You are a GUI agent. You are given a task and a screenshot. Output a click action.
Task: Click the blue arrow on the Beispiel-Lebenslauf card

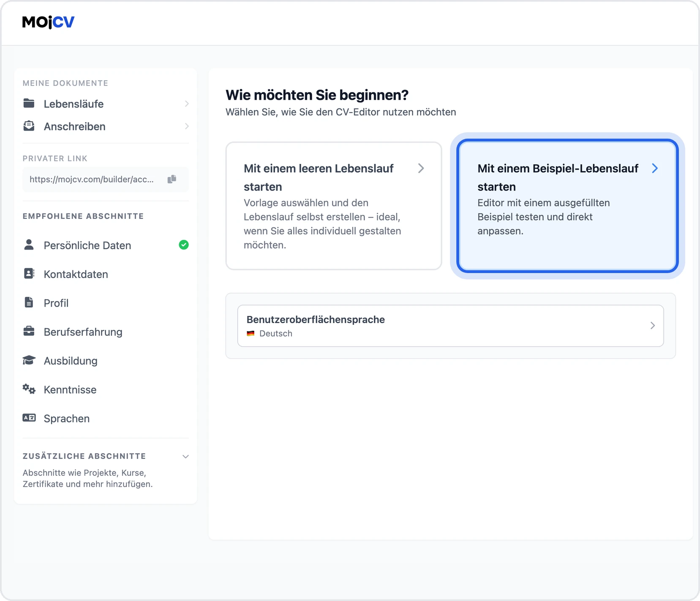655,169
